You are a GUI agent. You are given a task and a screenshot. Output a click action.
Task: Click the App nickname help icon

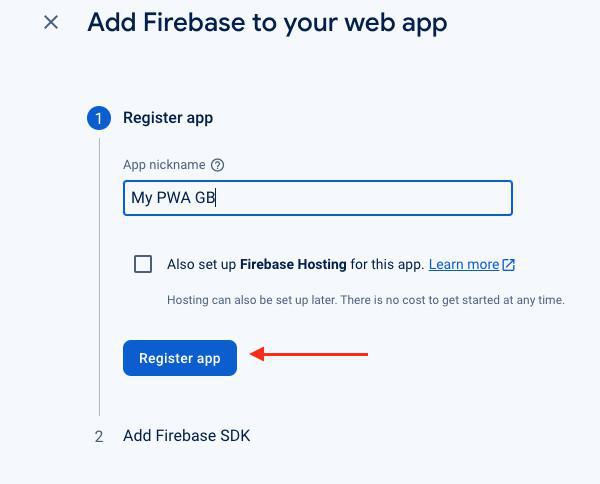click(x=218, y=165)
